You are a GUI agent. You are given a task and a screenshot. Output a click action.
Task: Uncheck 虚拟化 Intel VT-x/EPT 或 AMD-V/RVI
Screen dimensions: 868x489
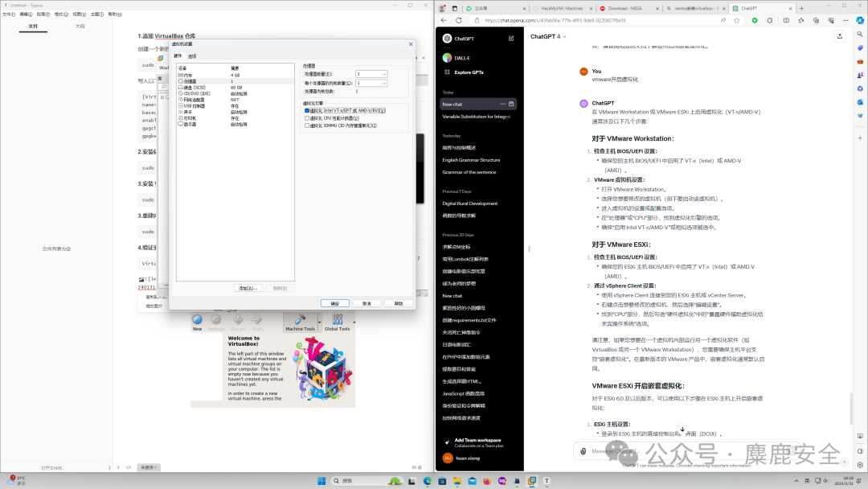306,111
